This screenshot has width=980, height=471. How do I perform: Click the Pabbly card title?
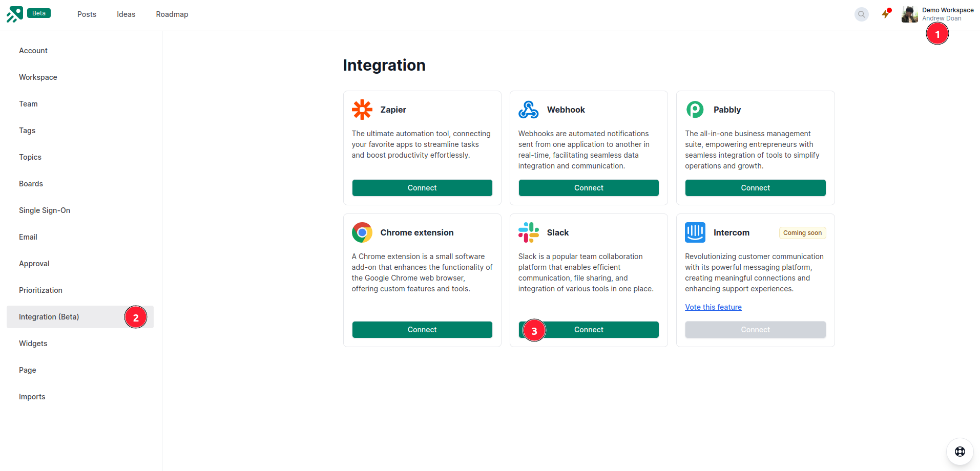coord(727,110)
